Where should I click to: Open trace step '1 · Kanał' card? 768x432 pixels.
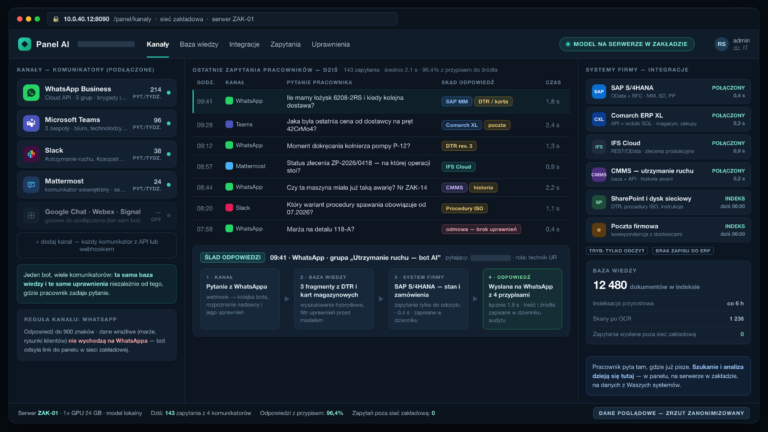pos(240,299)
